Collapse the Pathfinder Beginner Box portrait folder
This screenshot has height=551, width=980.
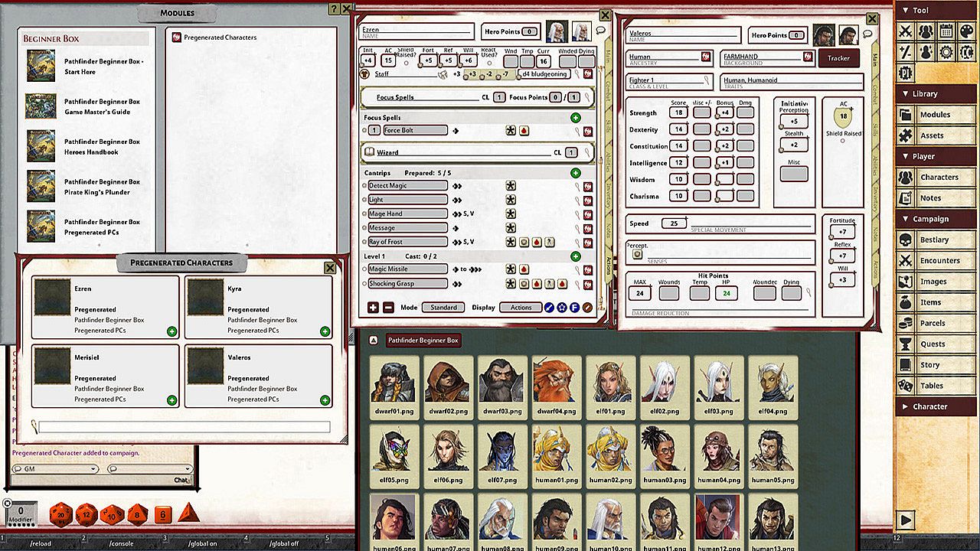click(373, 341)
